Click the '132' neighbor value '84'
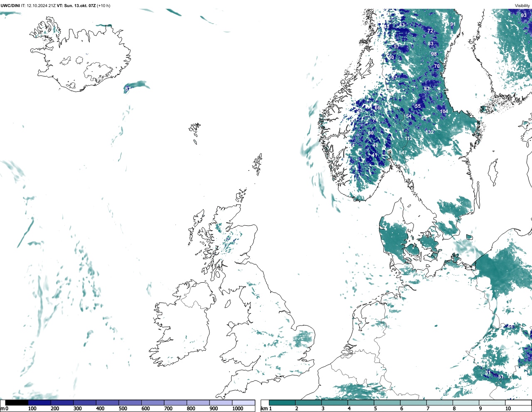The image size is (532, 412). (424, 118)
